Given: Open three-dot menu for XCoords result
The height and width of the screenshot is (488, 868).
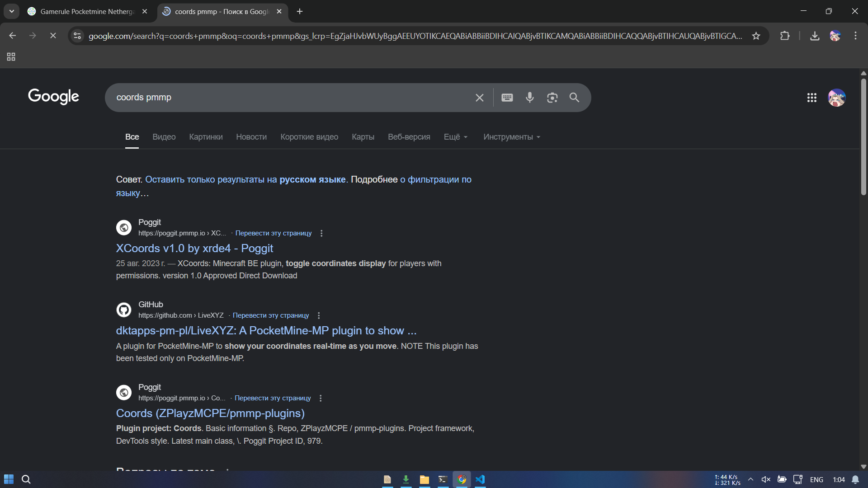Looking at the screenshot, I should [321, 233].
